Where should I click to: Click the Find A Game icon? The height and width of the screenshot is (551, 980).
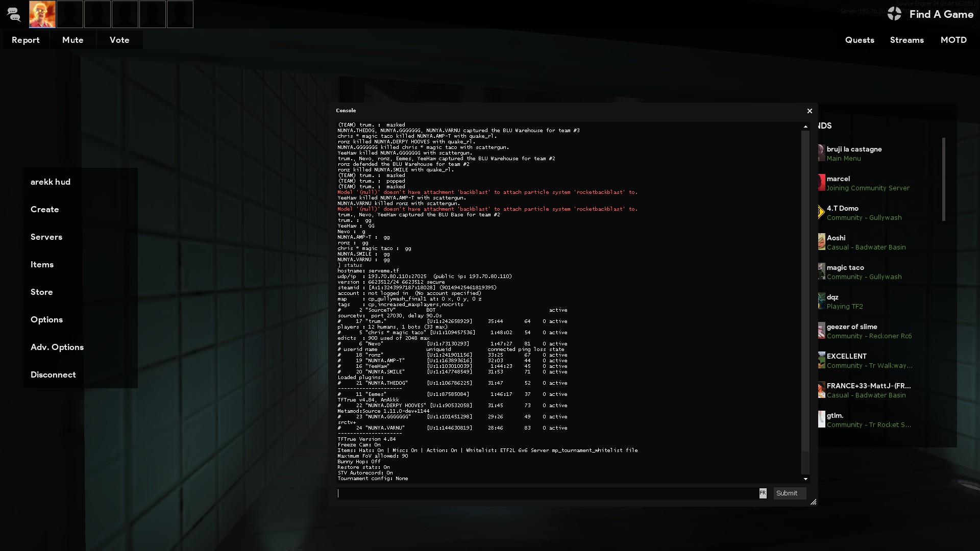pyautogui.click(x=894, y=14)
